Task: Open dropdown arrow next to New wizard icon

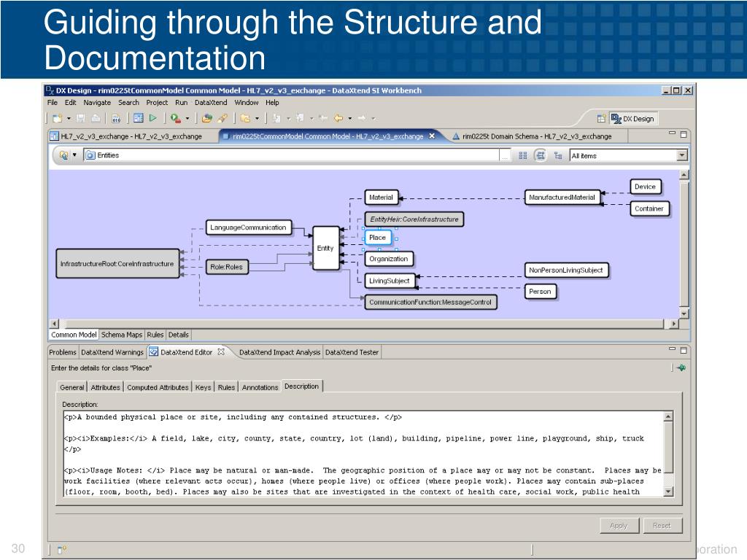Action: (x=69, y=119)
